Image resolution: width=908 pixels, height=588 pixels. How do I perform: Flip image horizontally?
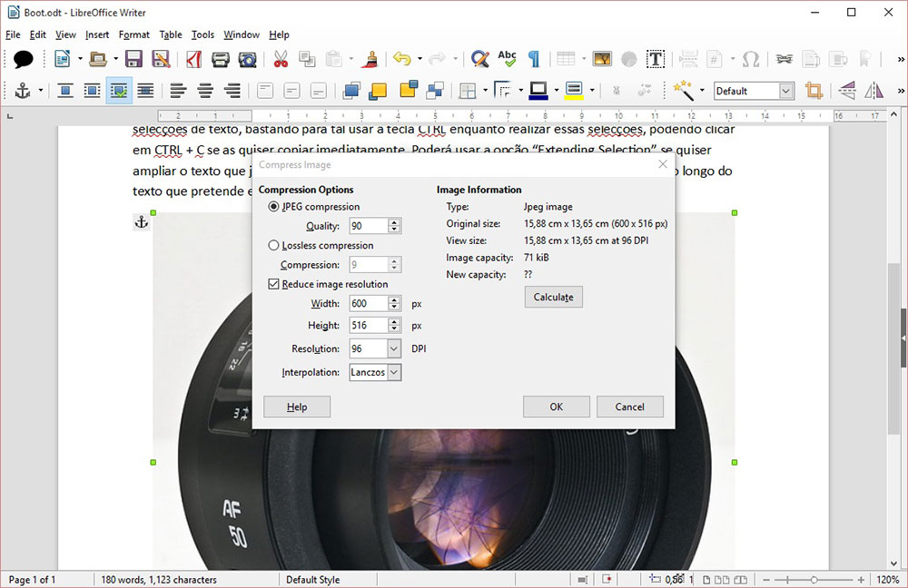pyautogui.click(x=873, y=91)
